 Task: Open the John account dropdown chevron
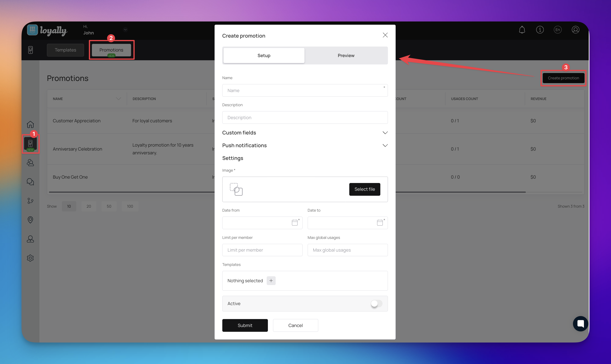[x=125, y=30]
